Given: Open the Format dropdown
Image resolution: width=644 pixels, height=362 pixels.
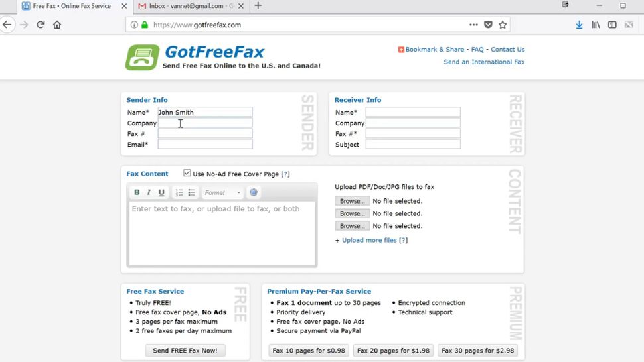Looking at the screenshot, I should click(222, 192).
